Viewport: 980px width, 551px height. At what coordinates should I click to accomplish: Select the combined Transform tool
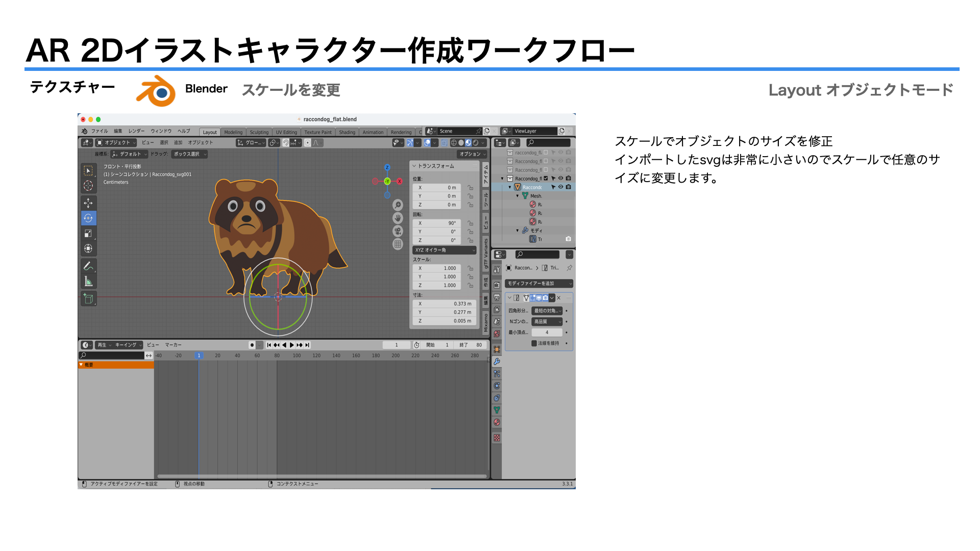88,249
